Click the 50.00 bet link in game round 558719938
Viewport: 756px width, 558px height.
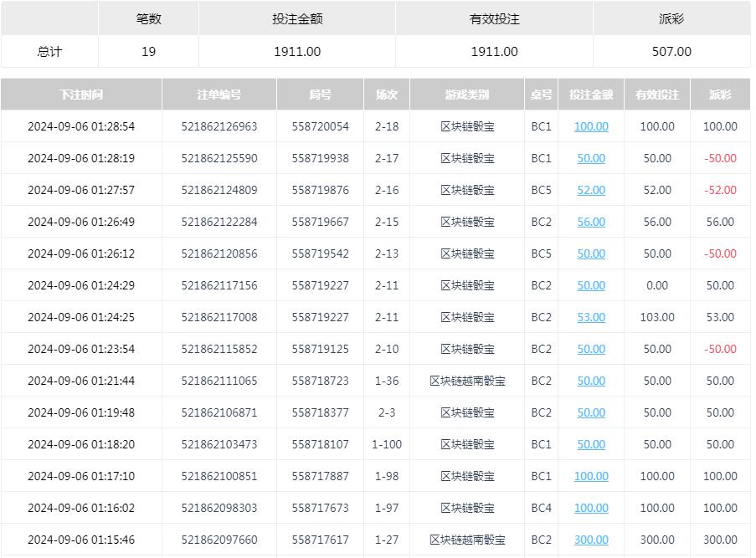[x=590, y=158]
